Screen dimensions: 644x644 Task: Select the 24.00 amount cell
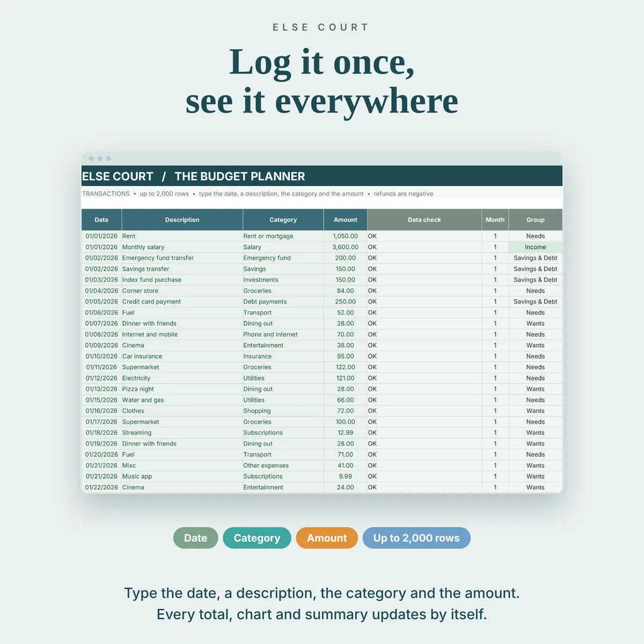click(346, 487)
